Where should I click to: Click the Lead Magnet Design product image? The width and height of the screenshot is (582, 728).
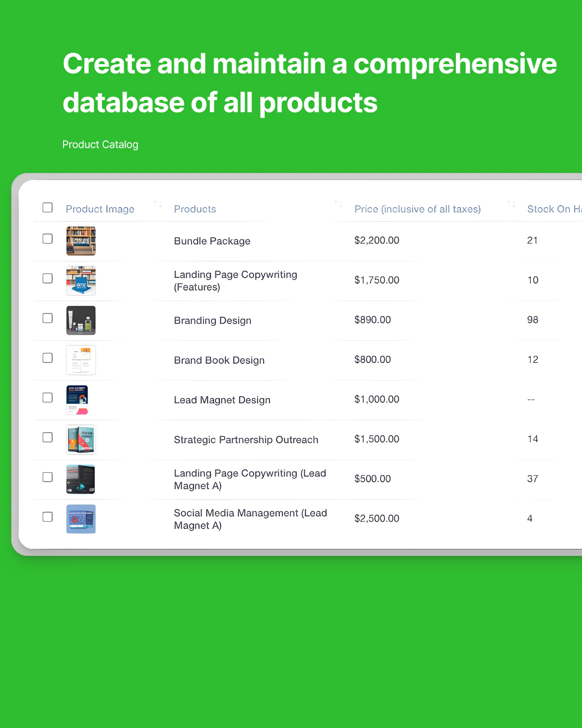click(78, 400)
